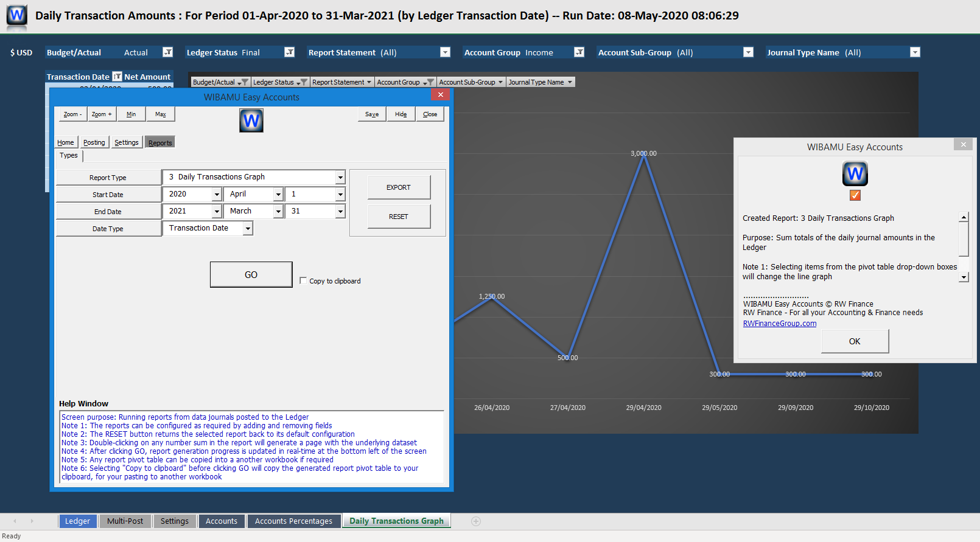
Task: Open the chart Account Sub-Group field button
Action: (472, 82)
